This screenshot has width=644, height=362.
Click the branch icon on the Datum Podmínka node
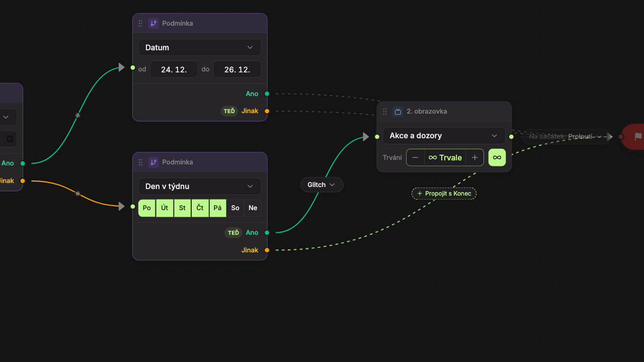tap(153, 23)
